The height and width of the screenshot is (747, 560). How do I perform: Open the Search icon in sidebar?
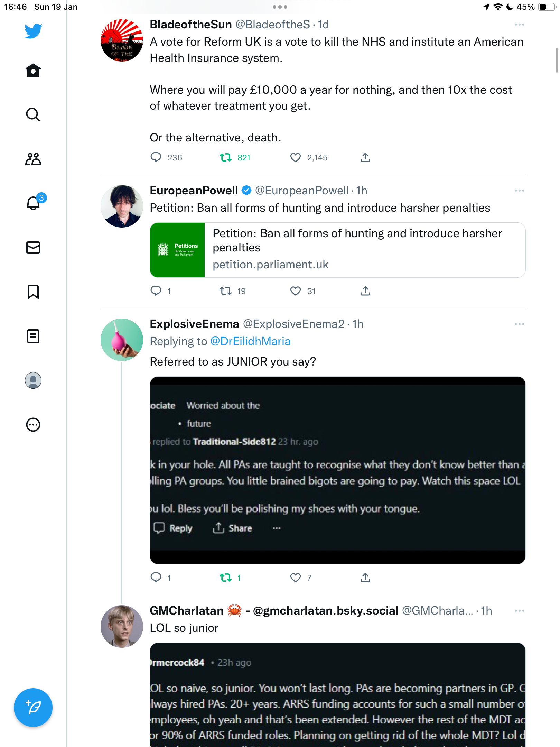[x=33, y=115]
